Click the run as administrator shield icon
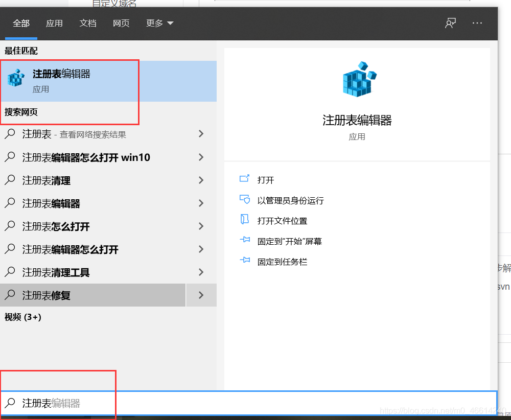 (x=244, y=199)
